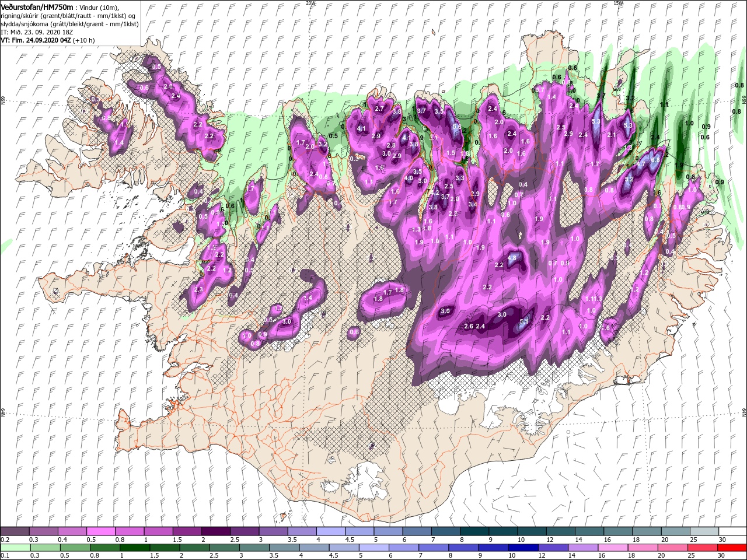Viewport: 747px width, 560px height.
Task: Click the dark teal 8 swatch in top legend
Action: 474,531
